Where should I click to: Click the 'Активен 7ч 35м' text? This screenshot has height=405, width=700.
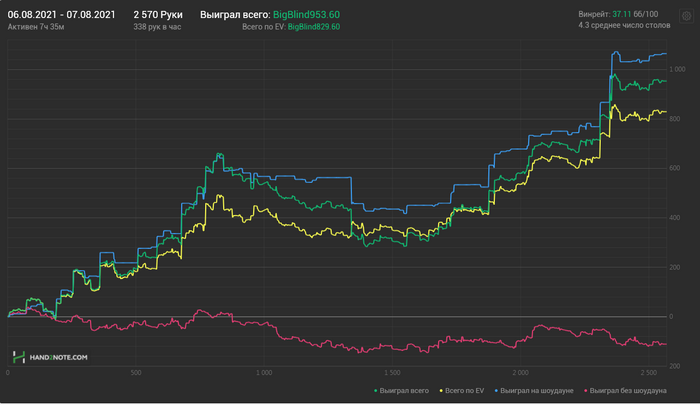(36, 27)
